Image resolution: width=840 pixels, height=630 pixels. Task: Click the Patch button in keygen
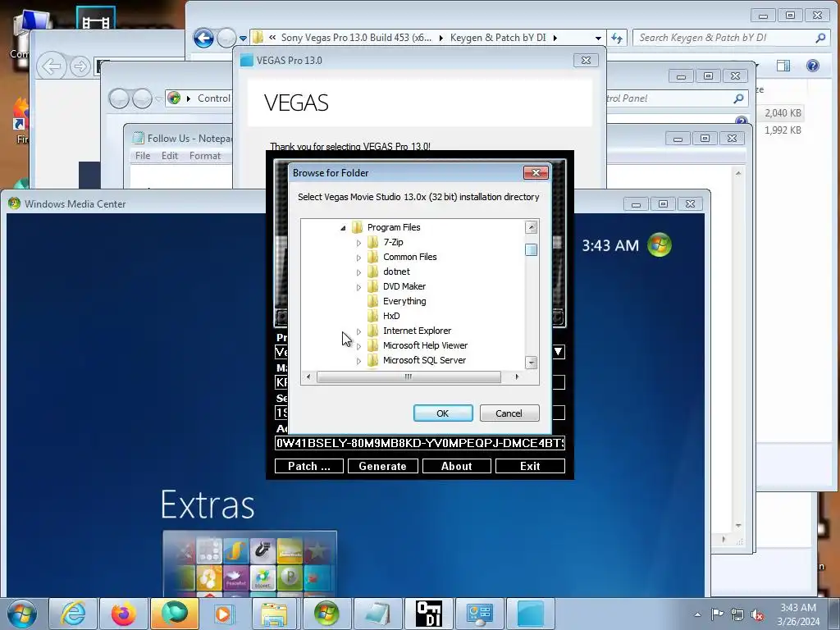pos(309,466)
